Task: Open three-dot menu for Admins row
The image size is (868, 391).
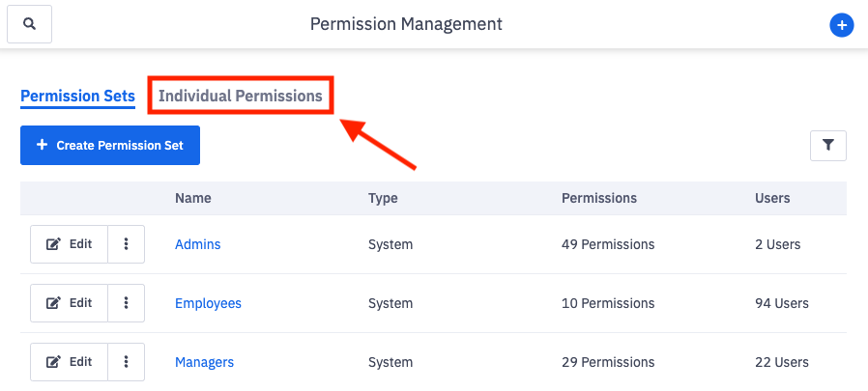Action: coord(127,244)
